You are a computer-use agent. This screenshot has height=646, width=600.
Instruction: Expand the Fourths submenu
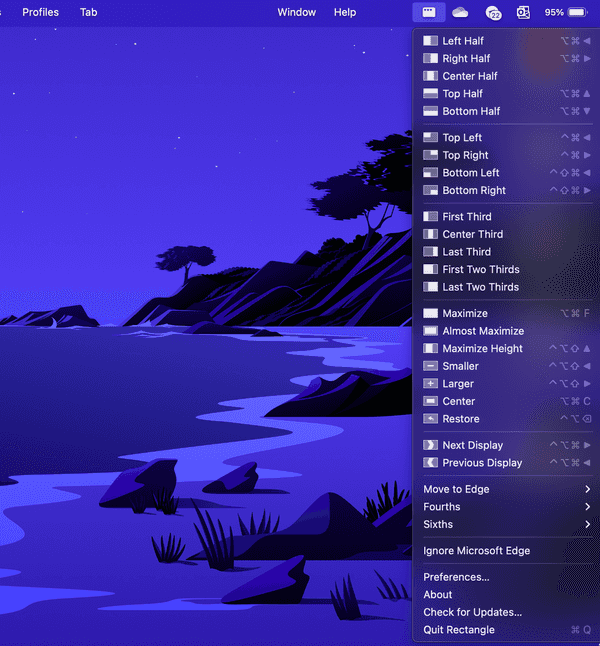(507, 507)
